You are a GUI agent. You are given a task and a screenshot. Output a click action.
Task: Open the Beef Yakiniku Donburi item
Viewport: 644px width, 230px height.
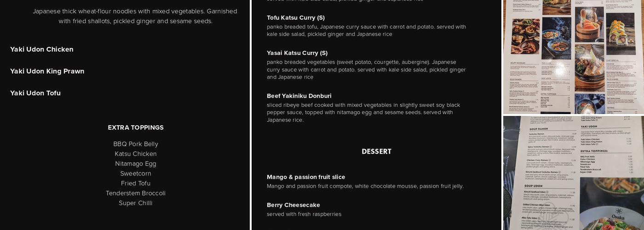[299, 96]
